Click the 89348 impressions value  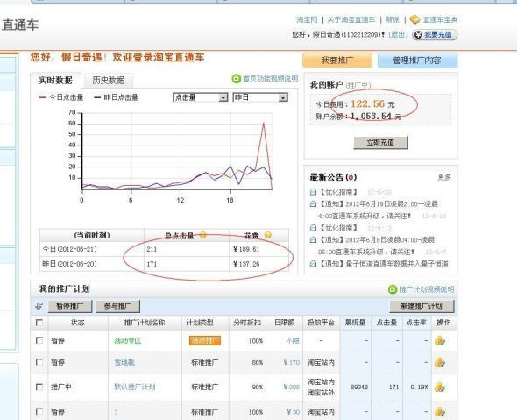coord(359,387)
